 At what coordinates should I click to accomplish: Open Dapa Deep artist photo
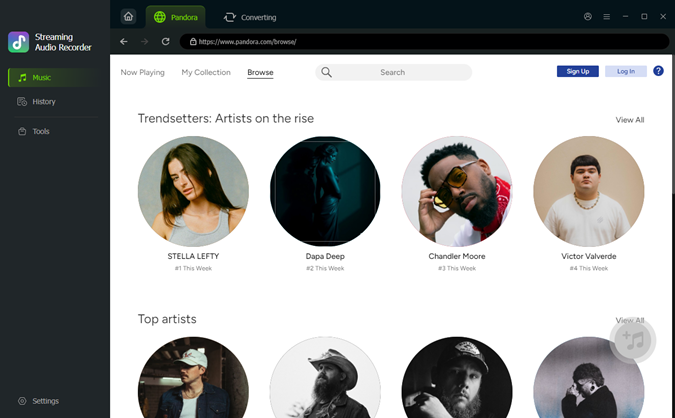(325, 192)
